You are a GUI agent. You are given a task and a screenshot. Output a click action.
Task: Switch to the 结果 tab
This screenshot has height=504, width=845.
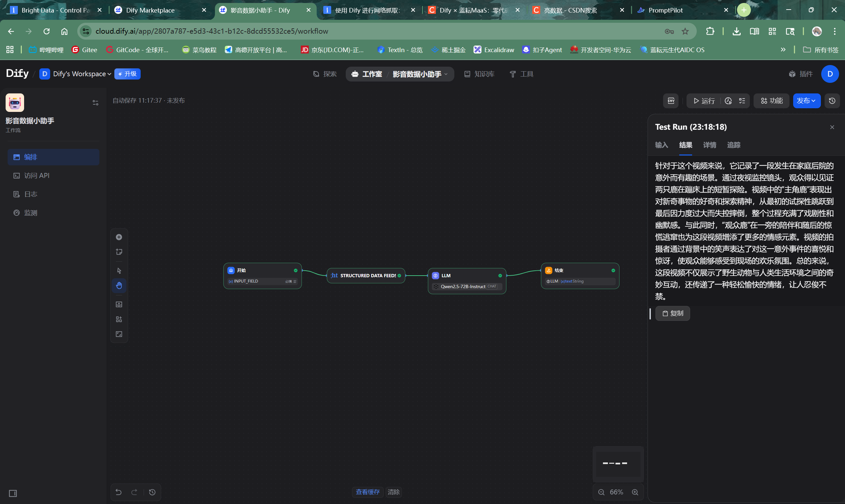[685, 145]
